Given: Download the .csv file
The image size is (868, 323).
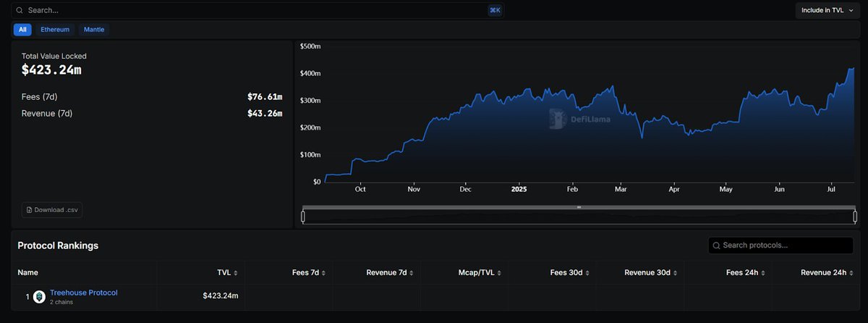Looking at the screenshot, I should 52,210.
